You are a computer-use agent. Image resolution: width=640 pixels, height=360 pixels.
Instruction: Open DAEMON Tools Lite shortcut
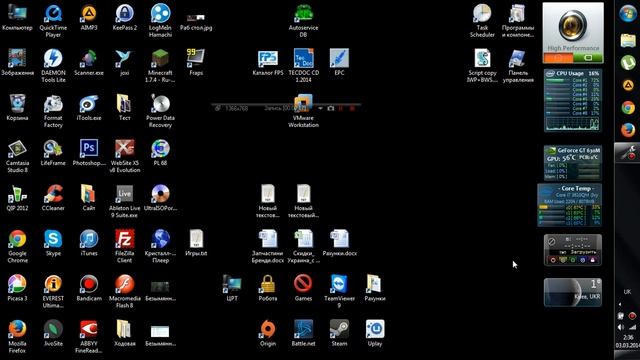point(53,65)
